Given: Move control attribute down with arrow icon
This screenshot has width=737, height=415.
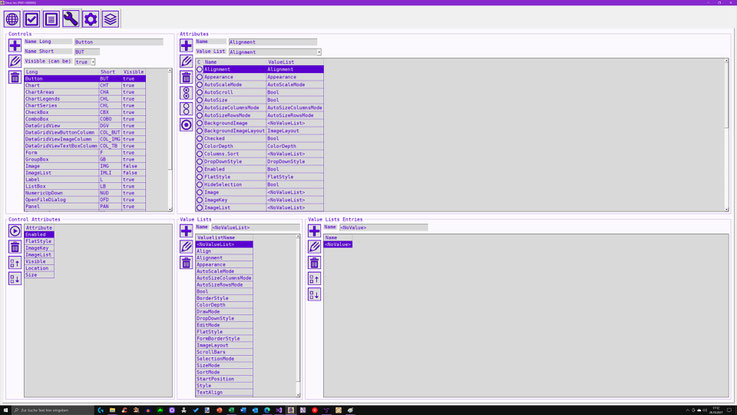Looking at the screenshot, I should [14, 279].
